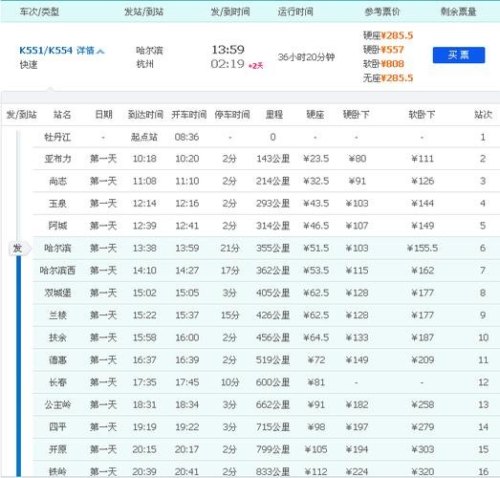Viewport: 500px width, 478px height.
Task: Click the 到达时间 column header
Action: (x=145, y=115)
